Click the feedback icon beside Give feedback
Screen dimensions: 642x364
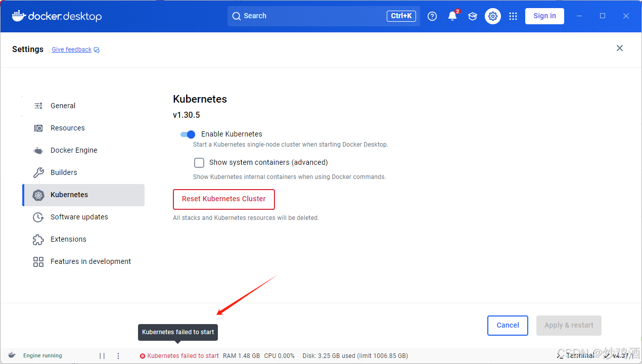(x=97, y=50)
